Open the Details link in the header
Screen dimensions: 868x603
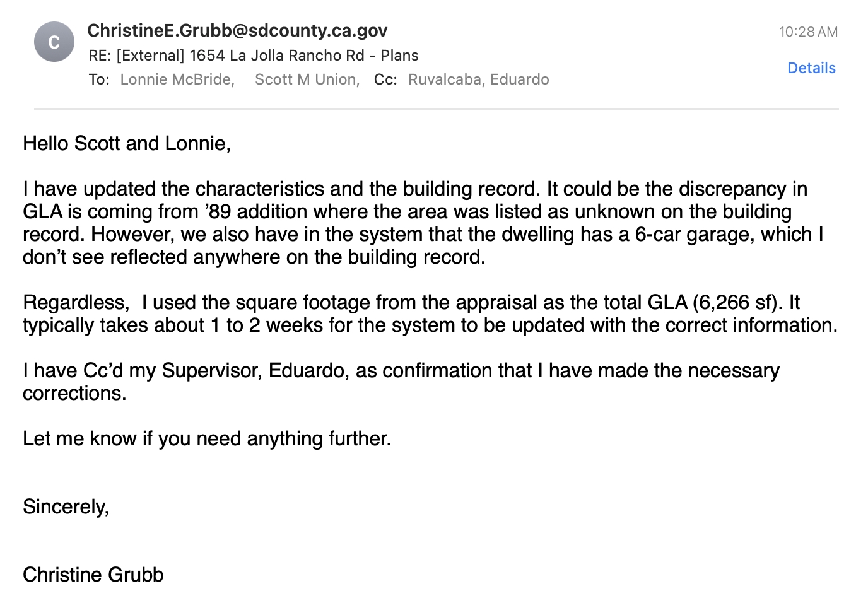(x=811, y=68)
